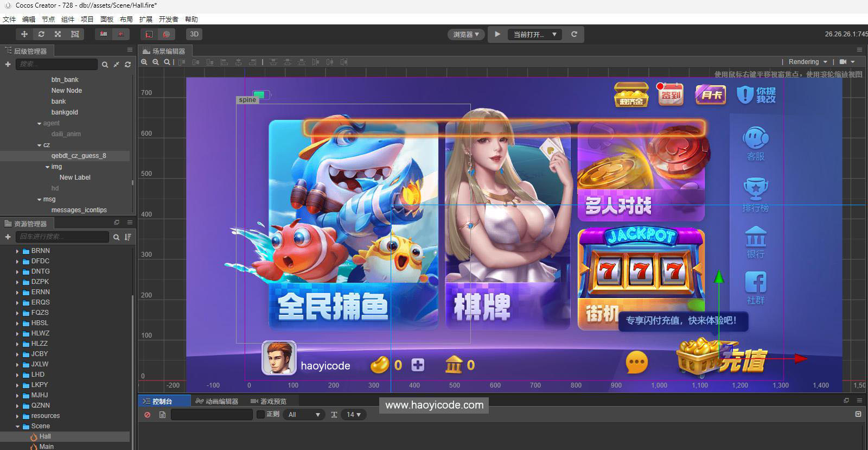The height and width of the screenshot is (450, 868).
Task: Add an asset with the assets plus icon
Action: [8, 237]
